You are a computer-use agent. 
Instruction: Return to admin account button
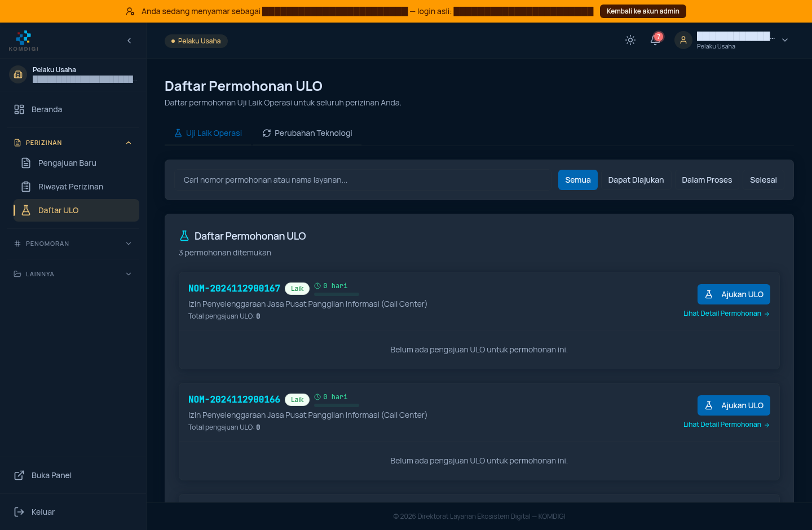643,11
